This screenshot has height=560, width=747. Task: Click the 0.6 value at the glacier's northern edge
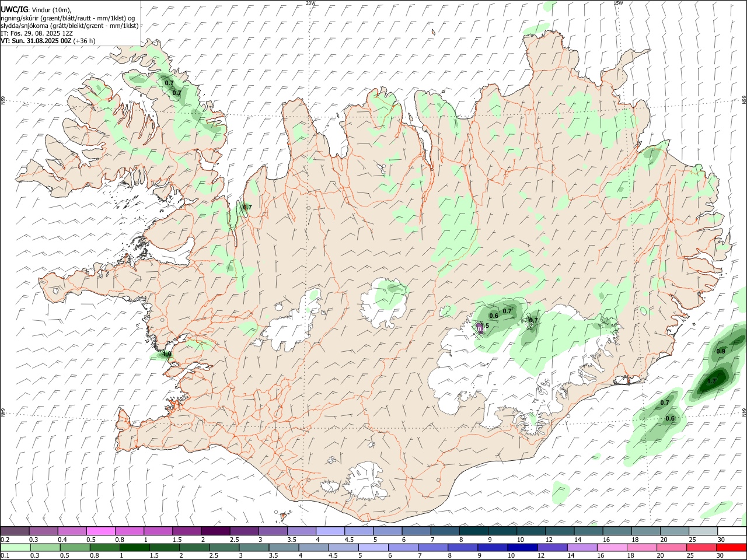[x=494, y=316]
